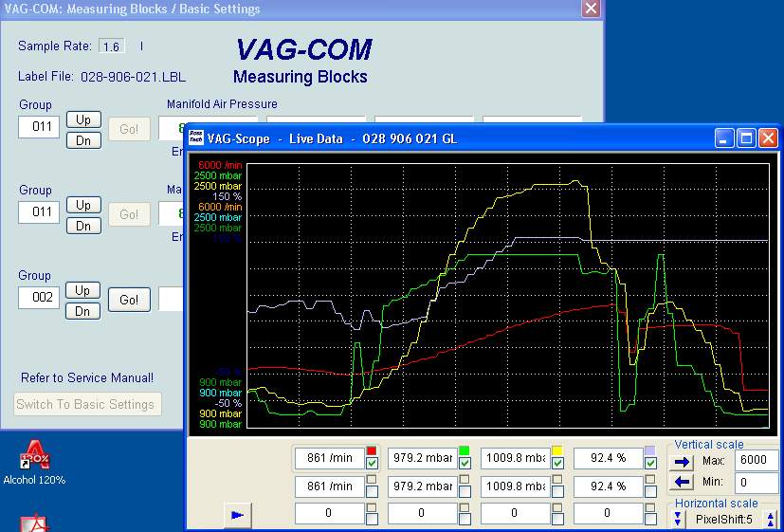Click the second-row 92.4 % value field

[x=608, y=486]
